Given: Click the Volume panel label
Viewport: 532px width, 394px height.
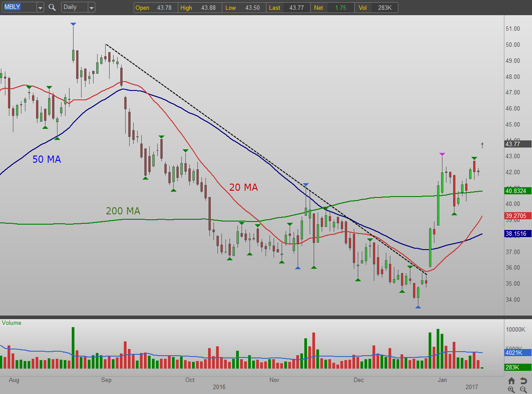Looking at the screenshot, I should (12, 323).
